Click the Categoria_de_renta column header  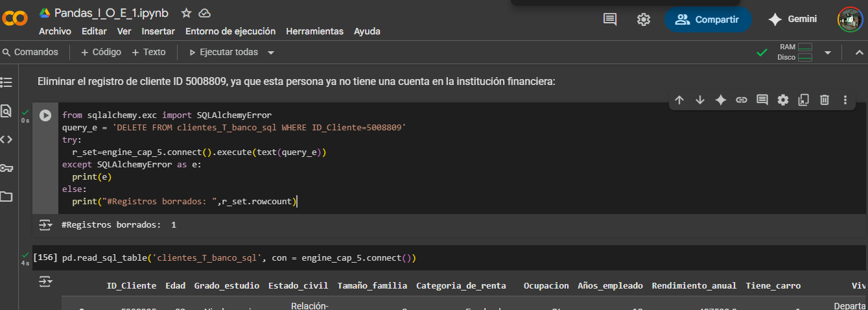pyautogui.click(x=460, y=285)
